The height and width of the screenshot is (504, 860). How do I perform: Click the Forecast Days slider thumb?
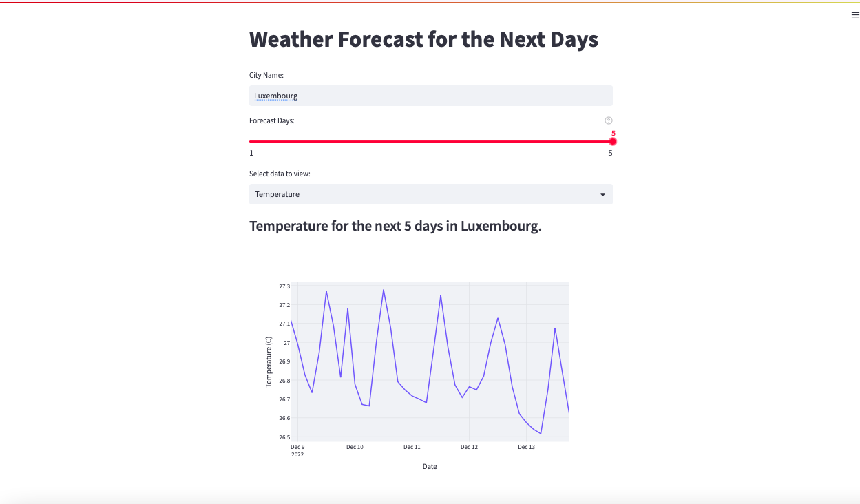coord(612,141)
